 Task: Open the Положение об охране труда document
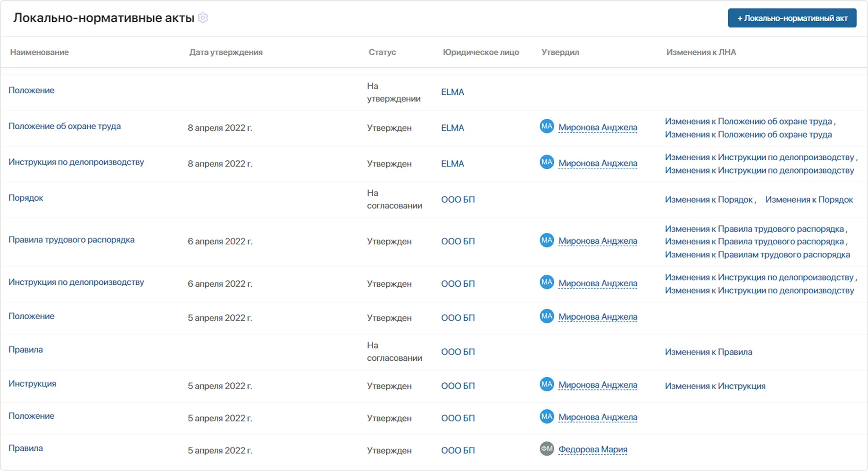[65, 126]
